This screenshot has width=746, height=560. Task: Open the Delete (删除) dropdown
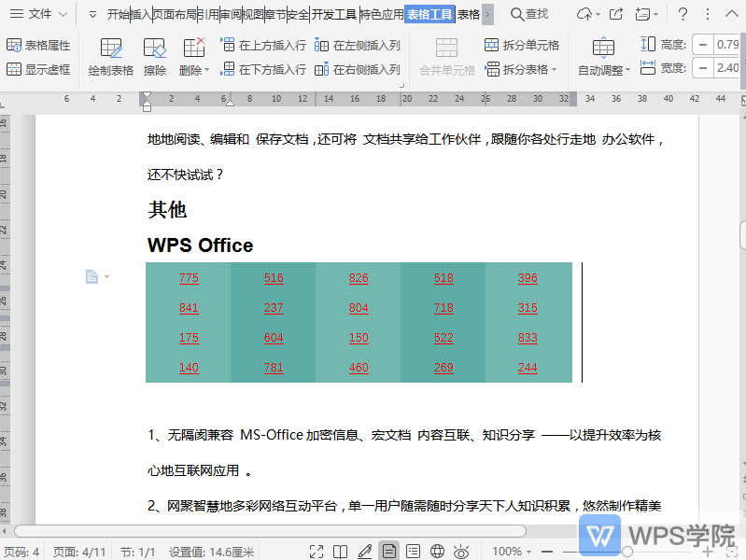tap(194, 57)
